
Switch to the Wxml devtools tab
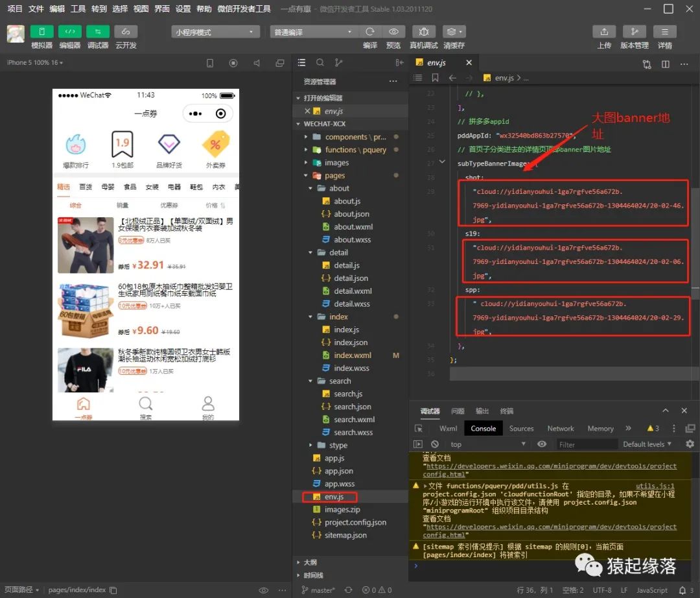click(448, 428)
